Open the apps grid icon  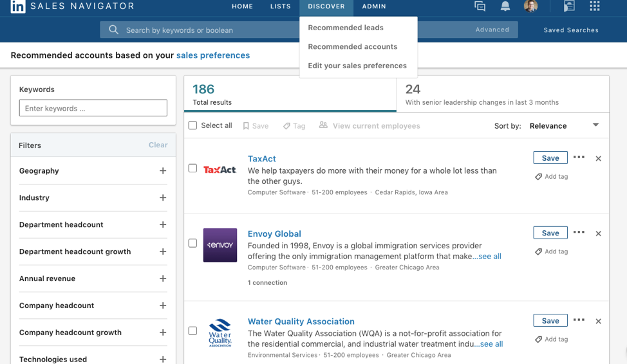point(595,6)
